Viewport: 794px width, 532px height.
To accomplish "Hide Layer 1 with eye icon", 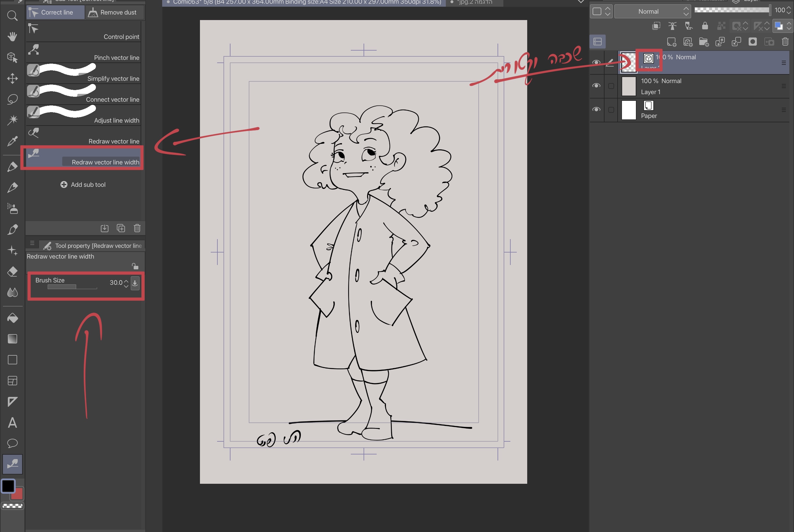I will click(596, 86).
